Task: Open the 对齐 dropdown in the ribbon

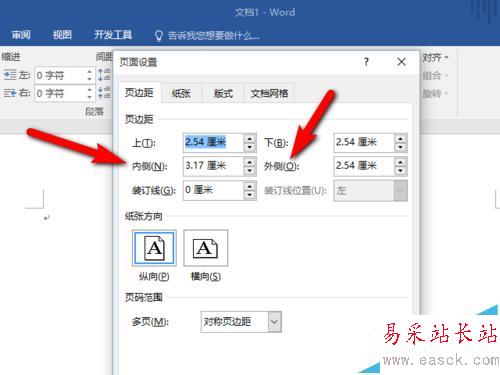Action: click(435, 58)
